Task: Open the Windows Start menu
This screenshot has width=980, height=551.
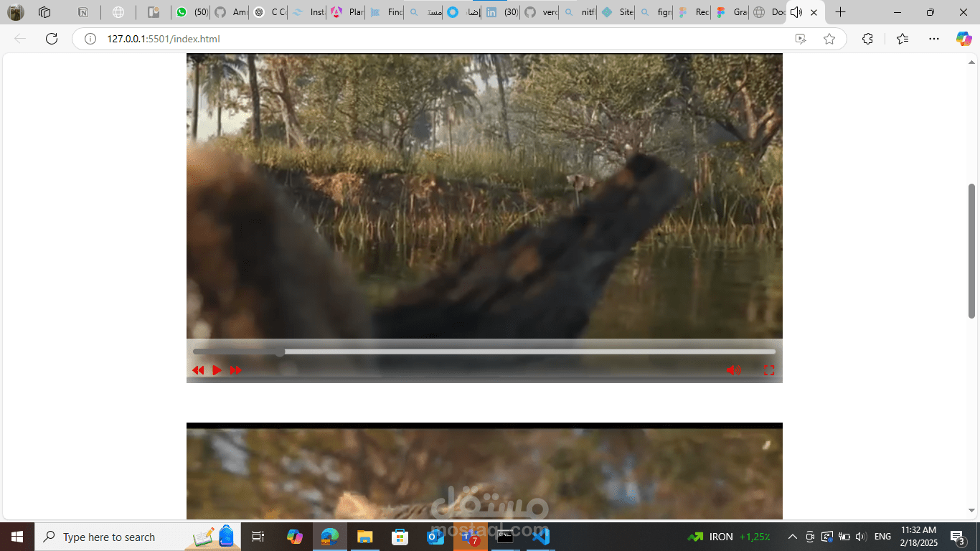Action: [x=17, y=537]
